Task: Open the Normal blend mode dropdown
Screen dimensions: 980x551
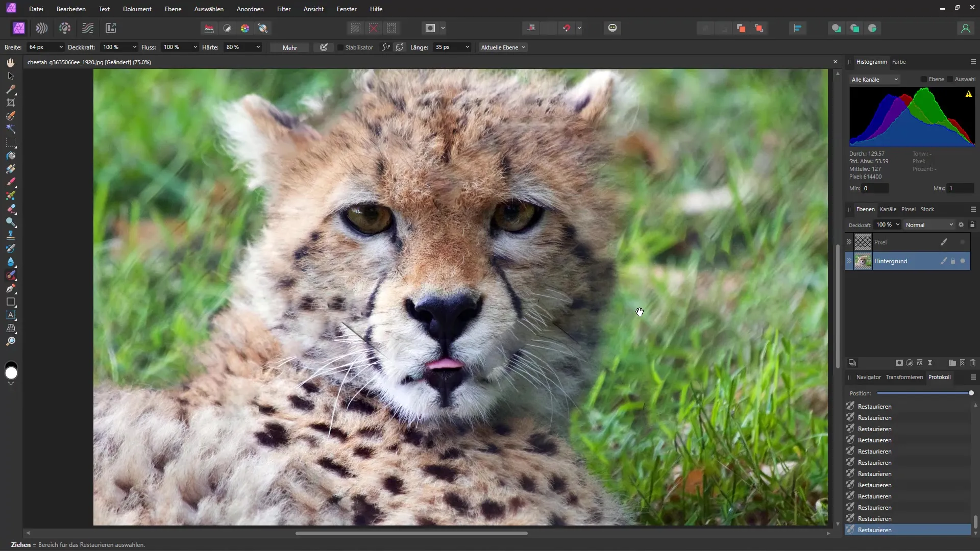Action: coord(929,225)
